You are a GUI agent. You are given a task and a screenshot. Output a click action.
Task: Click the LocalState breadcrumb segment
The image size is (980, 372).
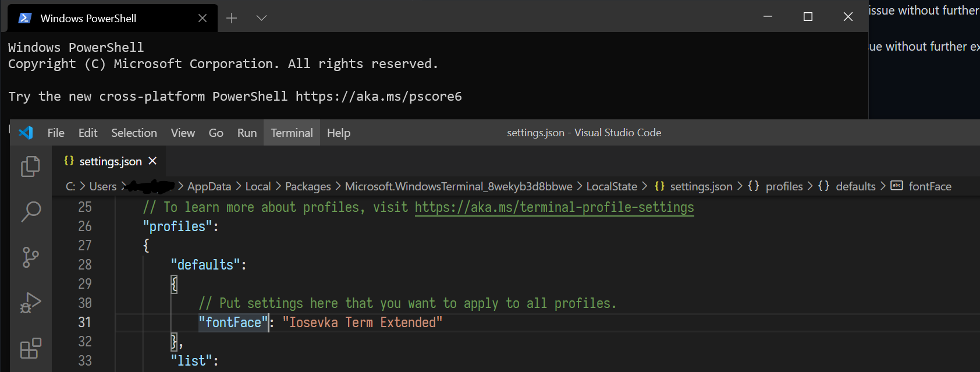click(612, 186)
